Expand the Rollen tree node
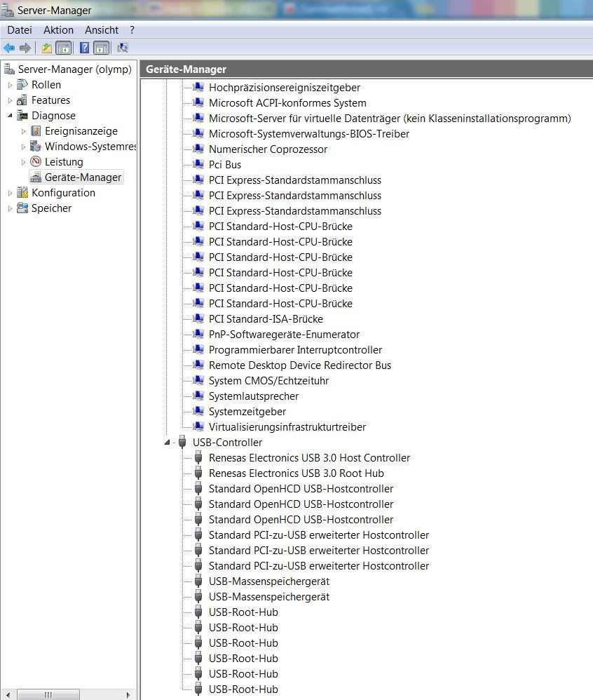Screen dimensions: 593x700 (x=10, y=85)
